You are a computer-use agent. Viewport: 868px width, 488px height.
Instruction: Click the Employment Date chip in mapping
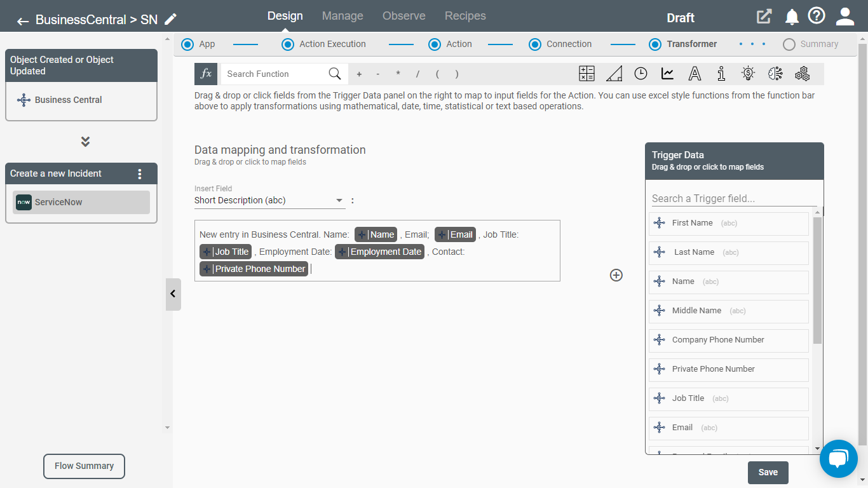point(379,252)
